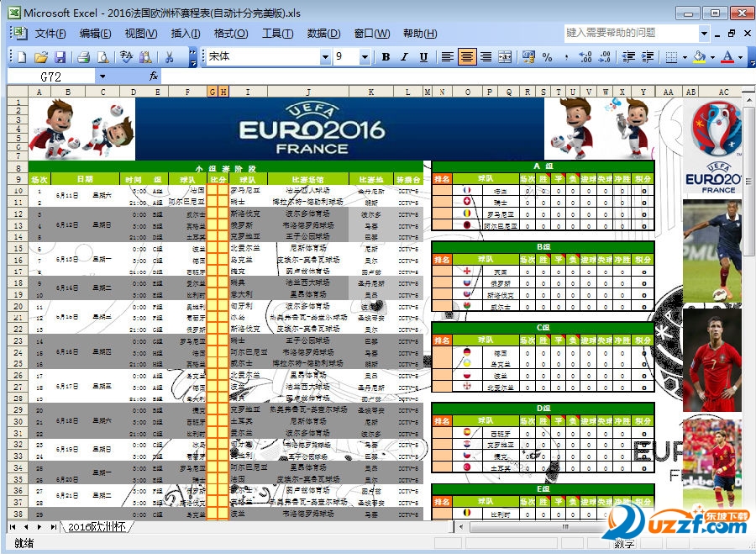Viewport: 756px width, 554px height.
Task: Select column header G
Action: click(x=213, y=92)
